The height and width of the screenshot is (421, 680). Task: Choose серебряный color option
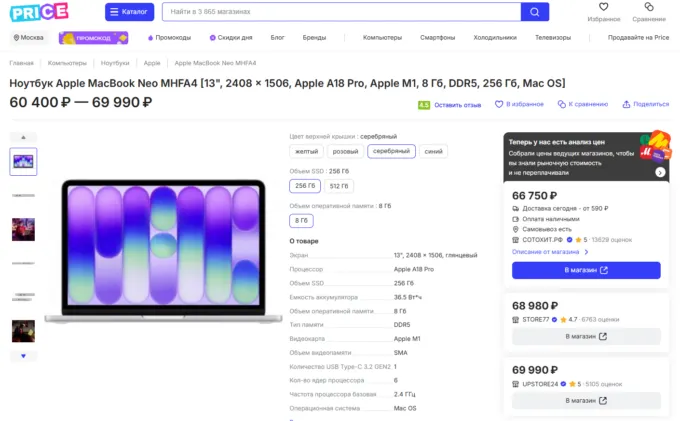pyautogui.click(x=391, y=151)
